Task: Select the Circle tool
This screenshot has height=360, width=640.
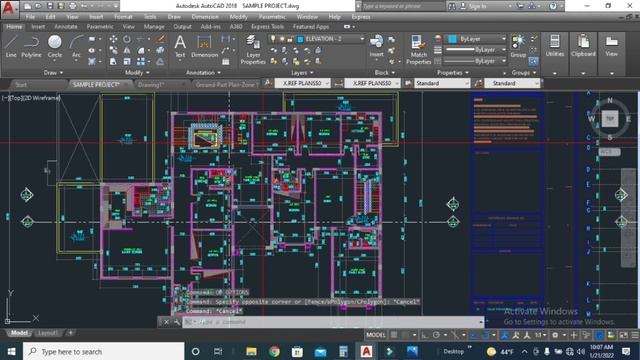Action: (x=55, y=46)
